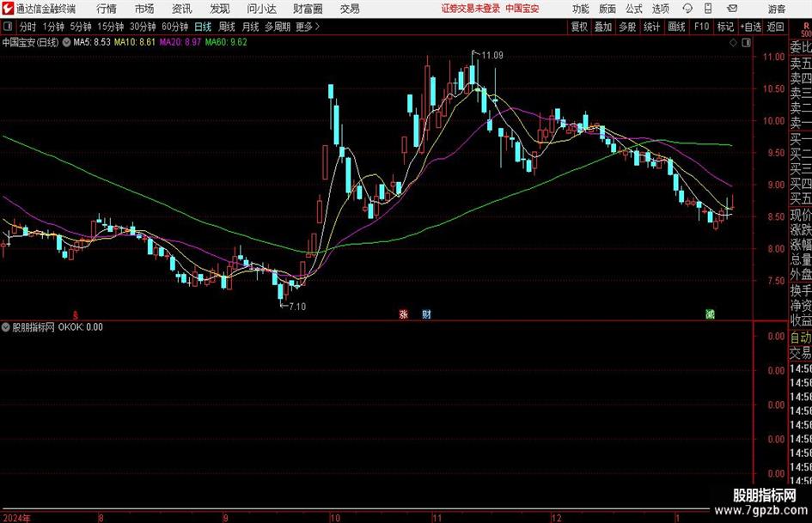Click the diamond icon above the chart
The width and height of the screenshot is (812, 523).
pyautogui.click(x=733, y=43)
